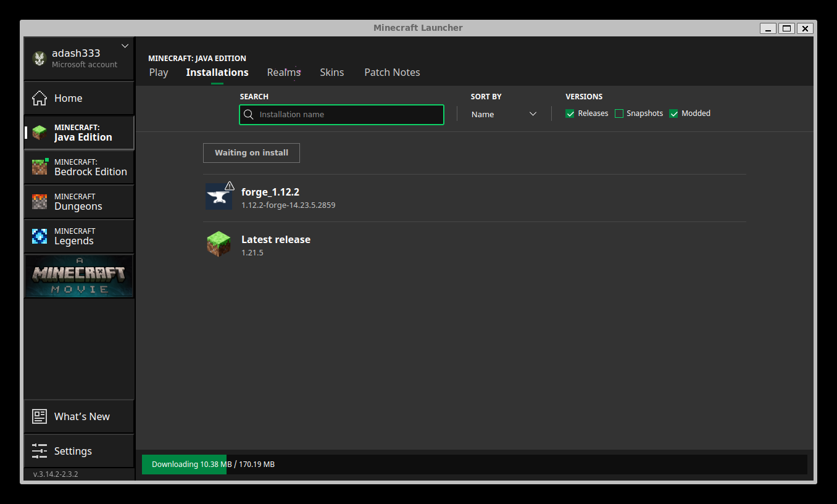Click the Latest release grass block icon
837x504 pixels.
219,244
